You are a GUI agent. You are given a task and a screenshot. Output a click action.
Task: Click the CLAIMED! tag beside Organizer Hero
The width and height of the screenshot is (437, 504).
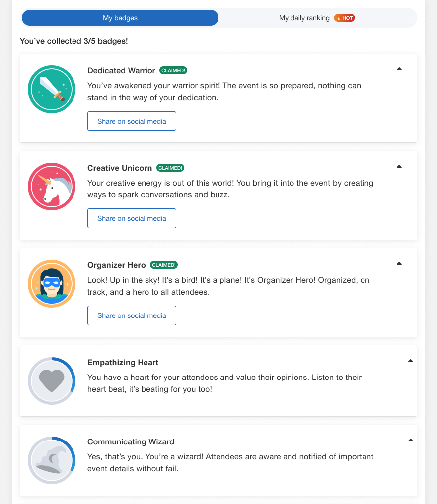tap(164, 265)
